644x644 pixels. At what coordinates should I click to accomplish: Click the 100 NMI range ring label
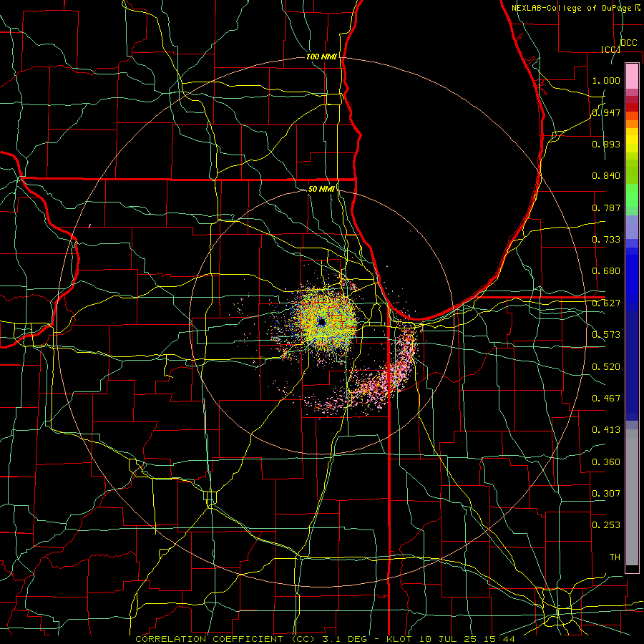click(321, 57)
